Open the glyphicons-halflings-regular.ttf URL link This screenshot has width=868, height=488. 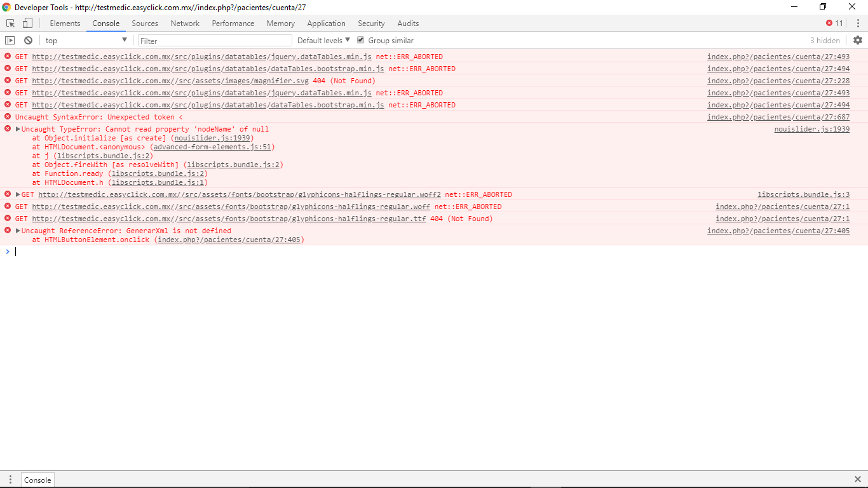coord(229,219)
